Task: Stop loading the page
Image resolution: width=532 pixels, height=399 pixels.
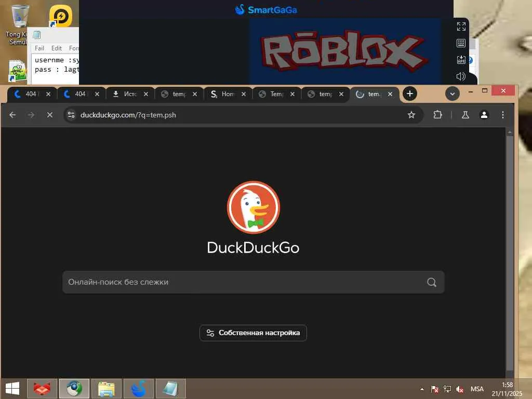Action: pos(49,115)
